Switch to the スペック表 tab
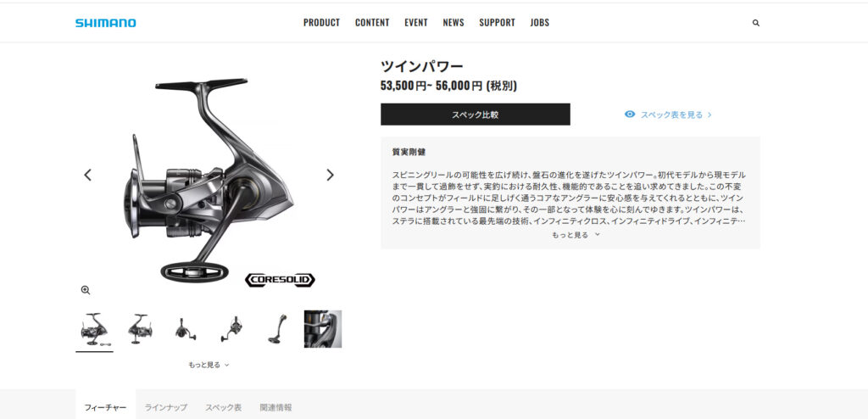868x419 pixels. (223, 407)
